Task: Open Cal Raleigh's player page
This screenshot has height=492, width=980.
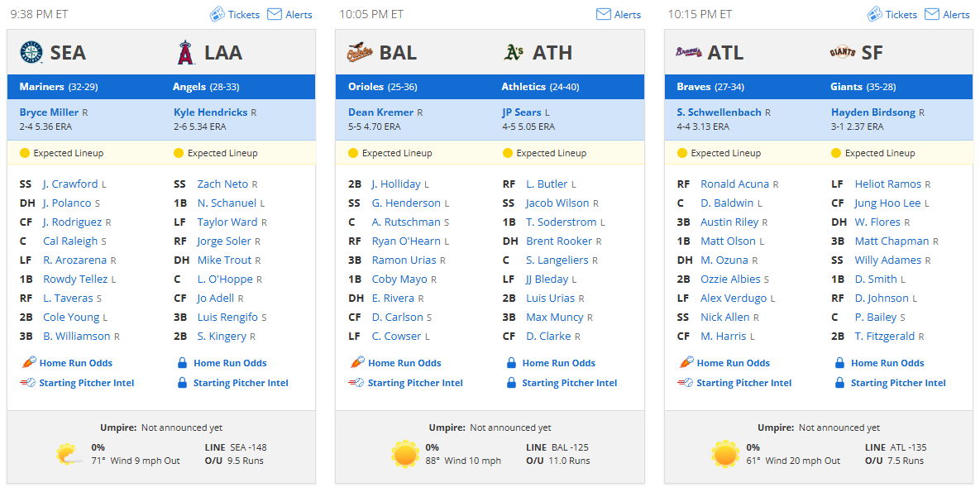Action: (x=70, y=241)
